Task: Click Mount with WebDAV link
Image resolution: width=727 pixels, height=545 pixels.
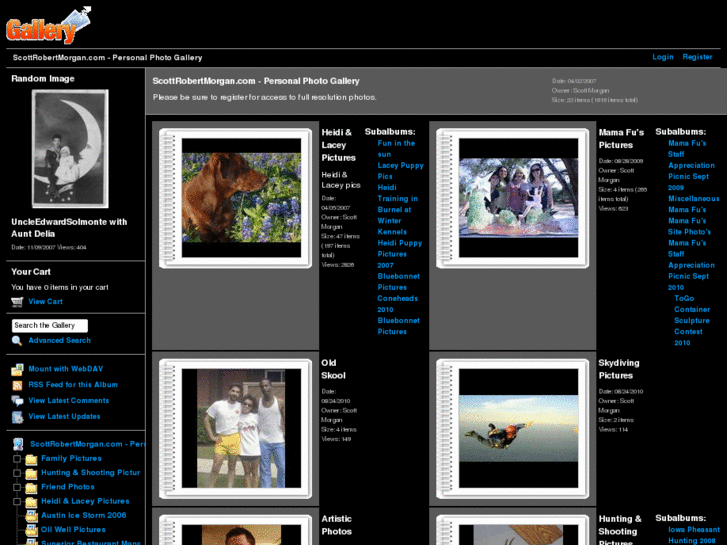Action: point(65,369)
